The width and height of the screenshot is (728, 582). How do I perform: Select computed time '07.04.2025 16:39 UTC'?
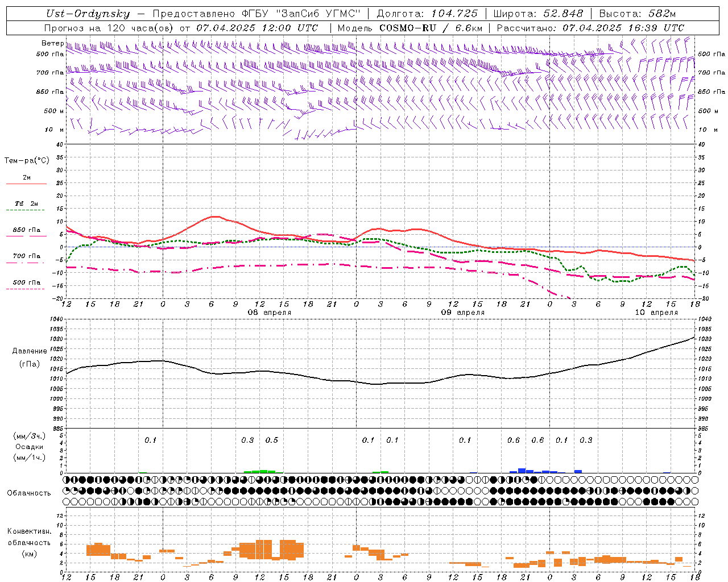tap(623, 27)
